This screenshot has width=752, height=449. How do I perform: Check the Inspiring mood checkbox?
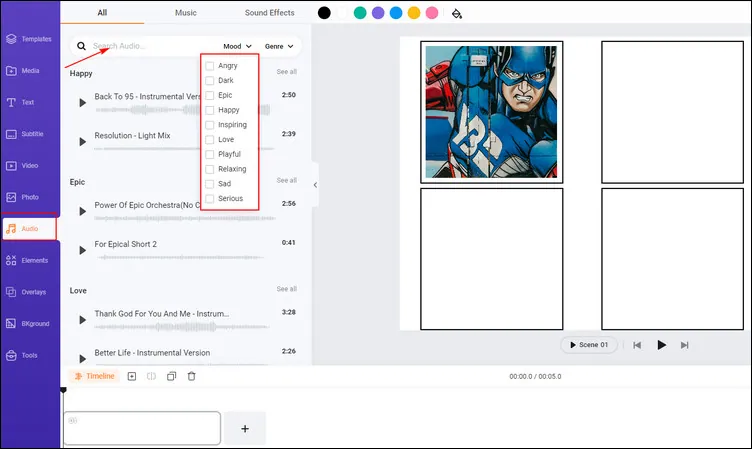point(210,125)
